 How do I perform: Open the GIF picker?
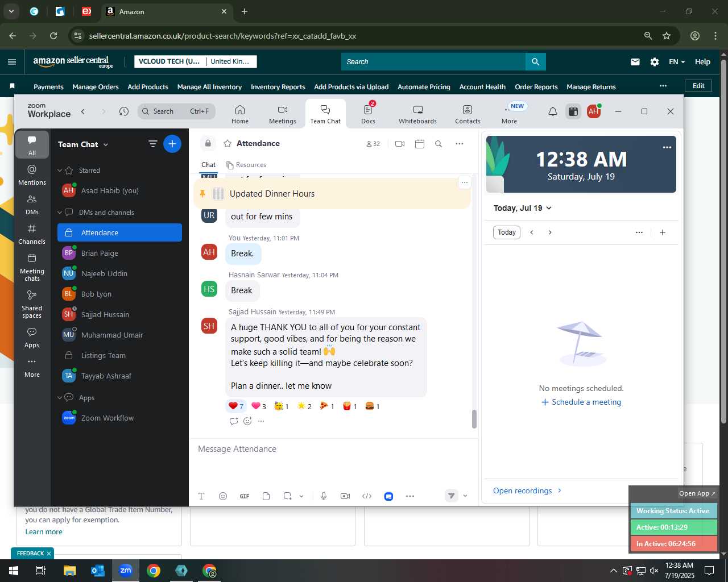[x=245, y=496]
